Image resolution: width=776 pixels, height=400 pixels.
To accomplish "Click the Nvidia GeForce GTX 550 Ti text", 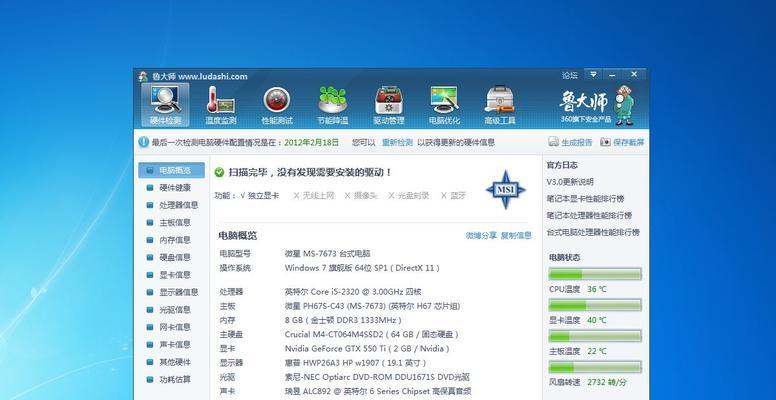I will (367, 349).
